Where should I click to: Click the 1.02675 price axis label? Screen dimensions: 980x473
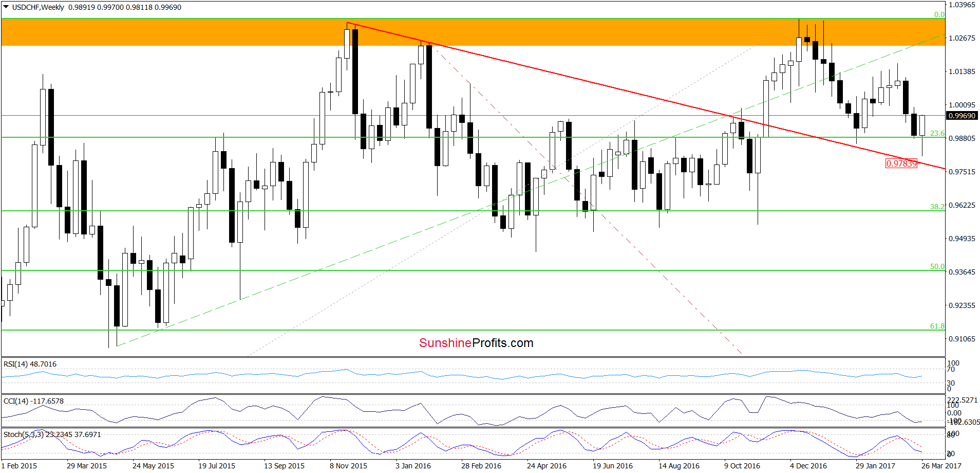(x=962, y=38)
